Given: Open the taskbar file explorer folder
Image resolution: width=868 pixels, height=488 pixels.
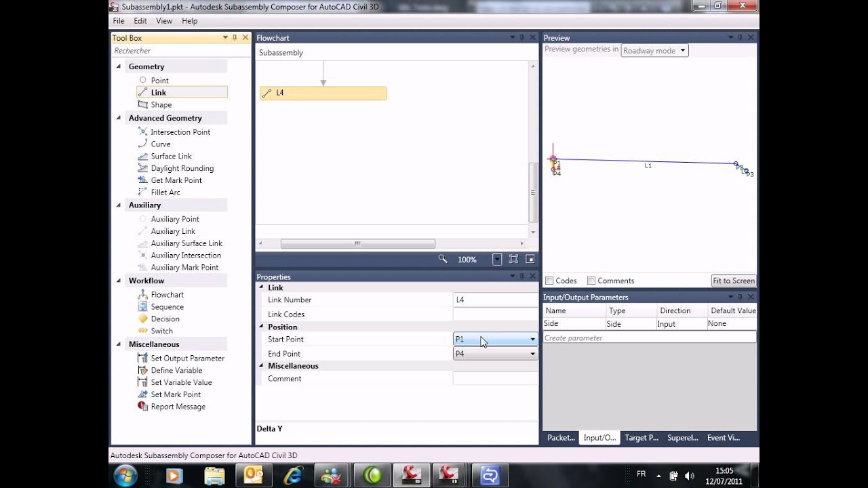Looking at the screenshot, I should pos(214,476).
